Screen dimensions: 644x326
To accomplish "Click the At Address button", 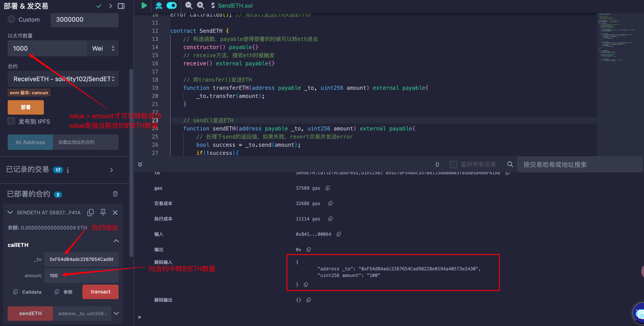I will click(x=30, y=142).
